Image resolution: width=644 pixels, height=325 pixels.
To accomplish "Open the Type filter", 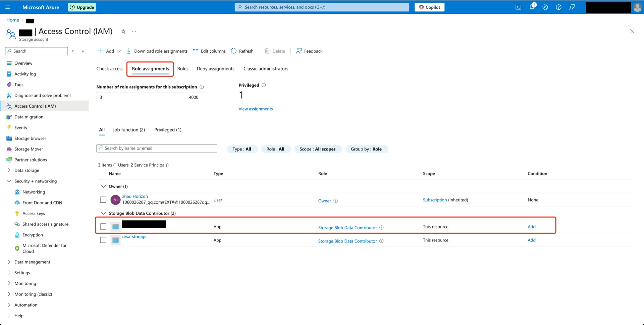I will 242,149.
